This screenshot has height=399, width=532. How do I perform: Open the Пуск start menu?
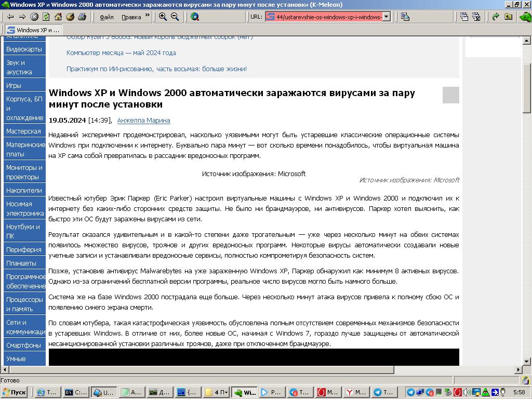14,392
